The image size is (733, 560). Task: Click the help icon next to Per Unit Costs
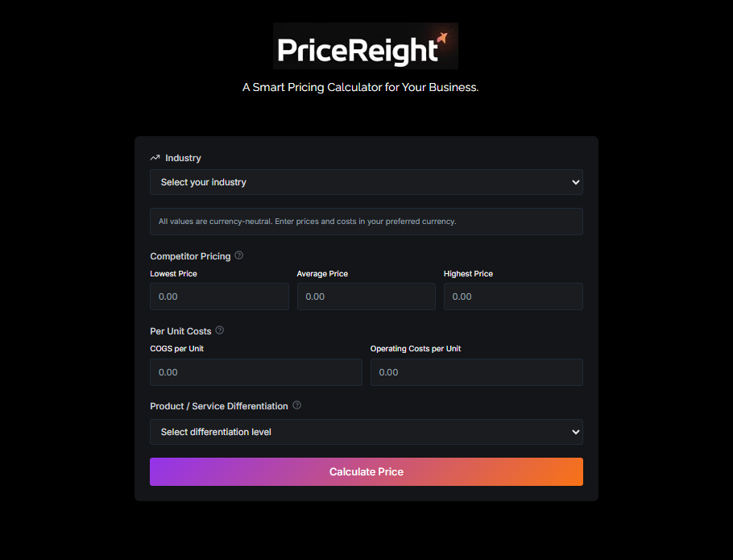coord(218,330)
